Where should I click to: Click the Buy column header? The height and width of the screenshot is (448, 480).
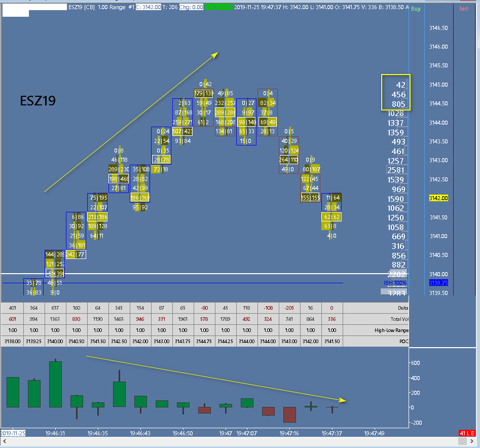[416, 9]
